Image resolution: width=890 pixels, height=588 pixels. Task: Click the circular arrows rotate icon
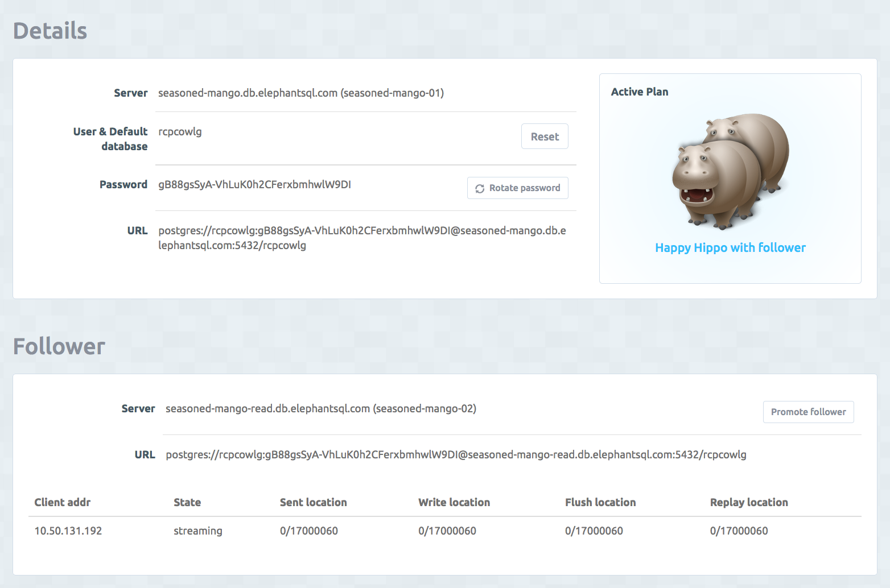coord(480,189)
